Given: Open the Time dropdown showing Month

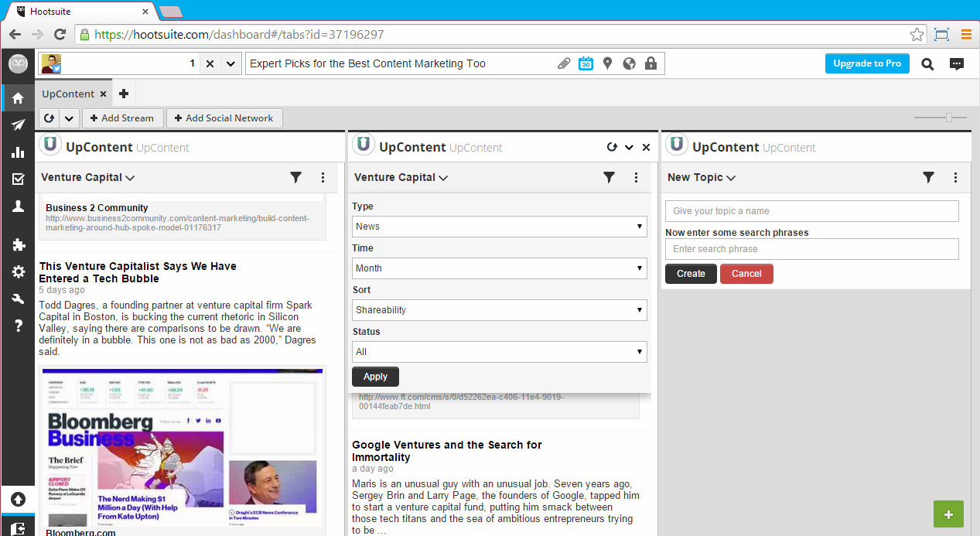Looking at the screenshot, I should [500, 268].
